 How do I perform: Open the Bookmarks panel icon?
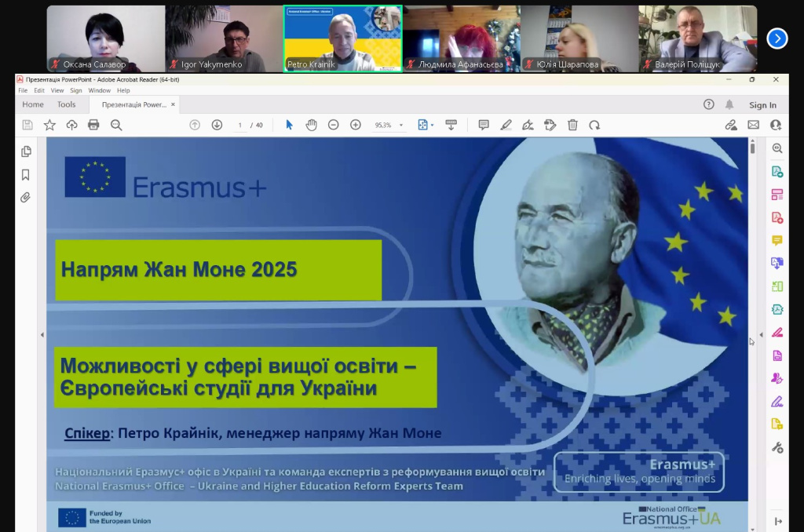[25, 175]
